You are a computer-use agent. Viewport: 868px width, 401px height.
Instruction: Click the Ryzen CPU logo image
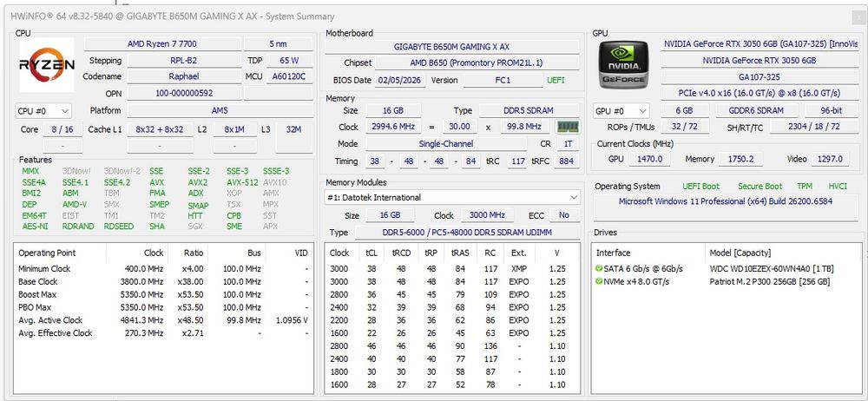[x=47, y=64]
